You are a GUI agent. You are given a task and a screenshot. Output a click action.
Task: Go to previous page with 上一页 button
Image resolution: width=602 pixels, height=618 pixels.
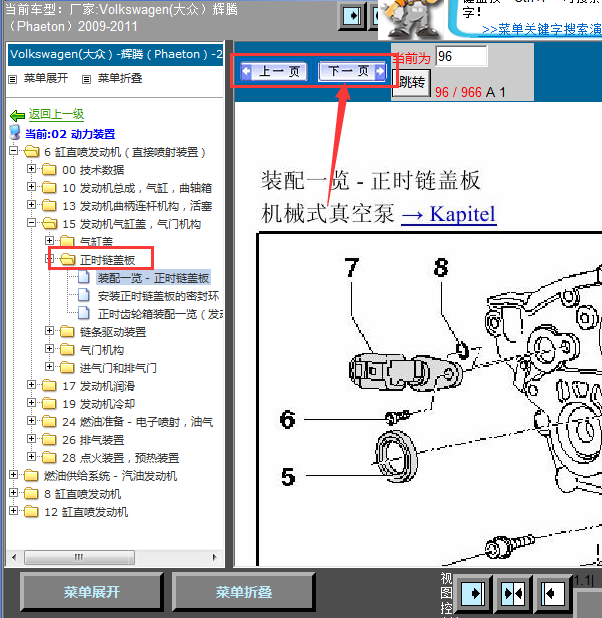pos(274,71)
